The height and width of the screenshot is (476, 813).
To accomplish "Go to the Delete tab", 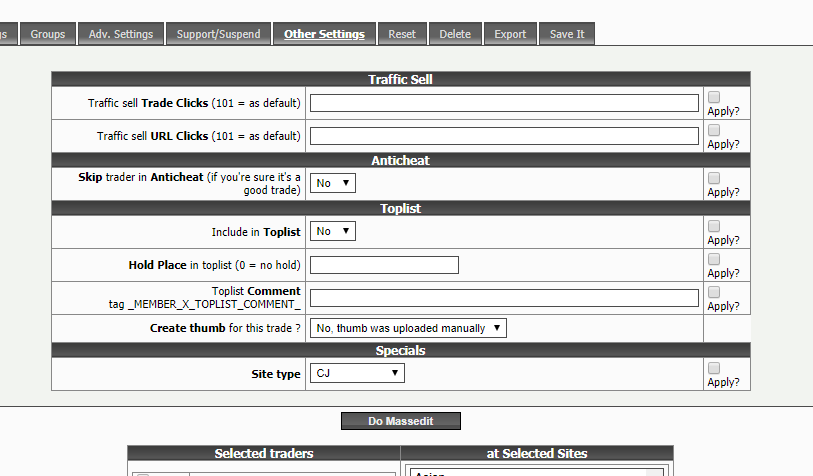I will pos(455,34).
